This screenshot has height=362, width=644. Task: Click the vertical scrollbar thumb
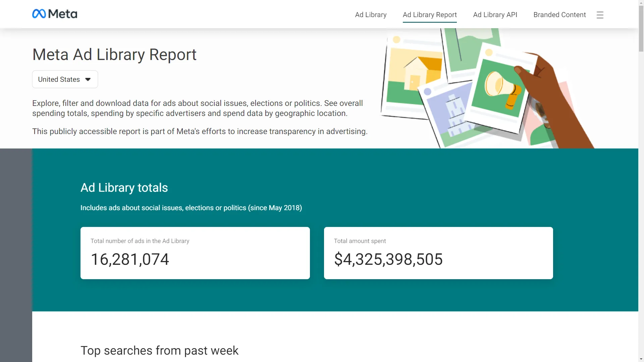pos(641,29)
